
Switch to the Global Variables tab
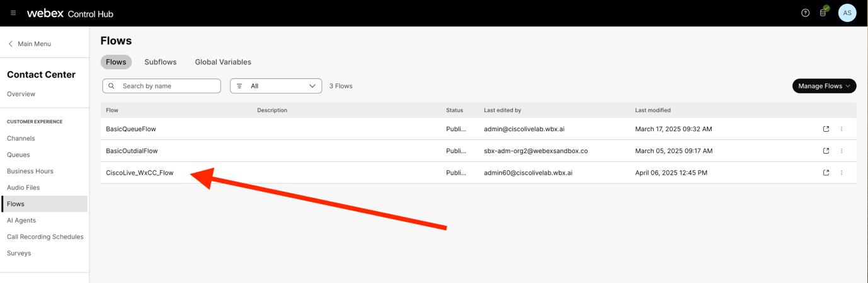(223, 62)
